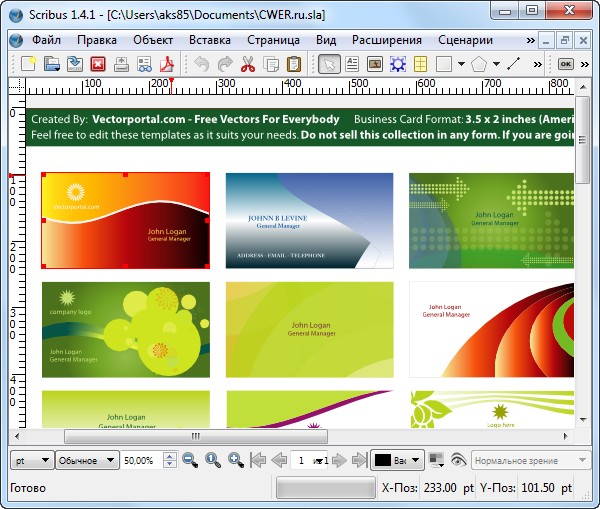Select the Insert Image Frame tool

375,64
